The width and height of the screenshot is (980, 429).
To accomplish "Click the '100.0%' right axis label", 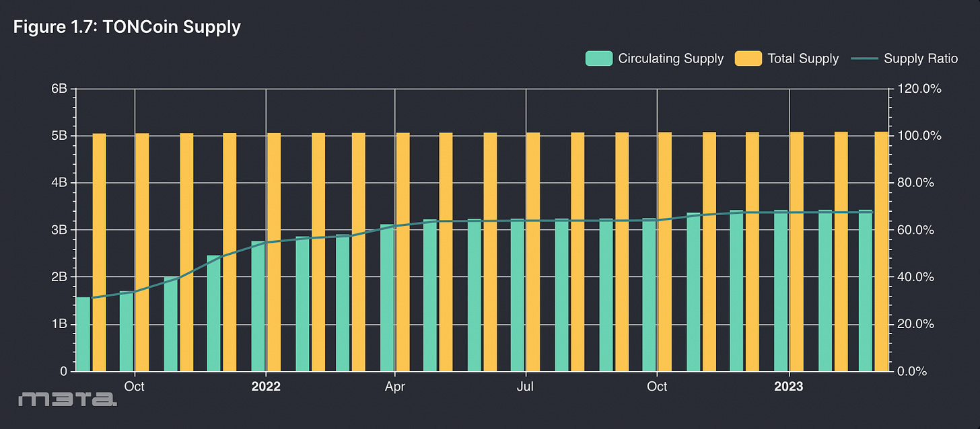I will pos(919,136).
